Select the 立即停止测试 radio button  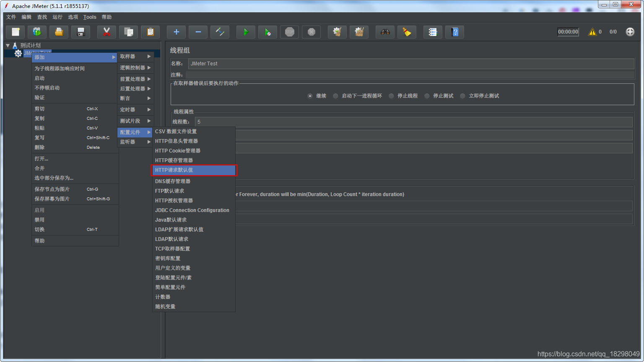pos(462,96)
